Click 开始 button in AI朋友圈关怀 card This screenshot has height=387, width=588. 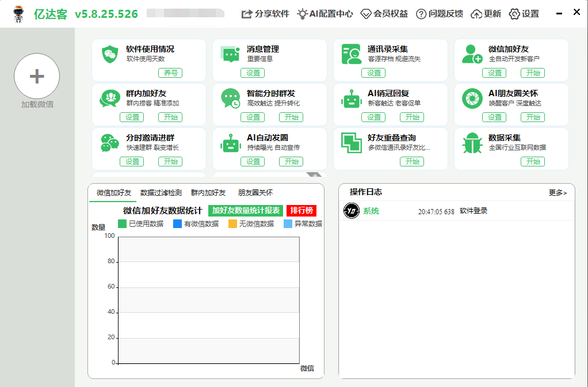pos(533,117)
